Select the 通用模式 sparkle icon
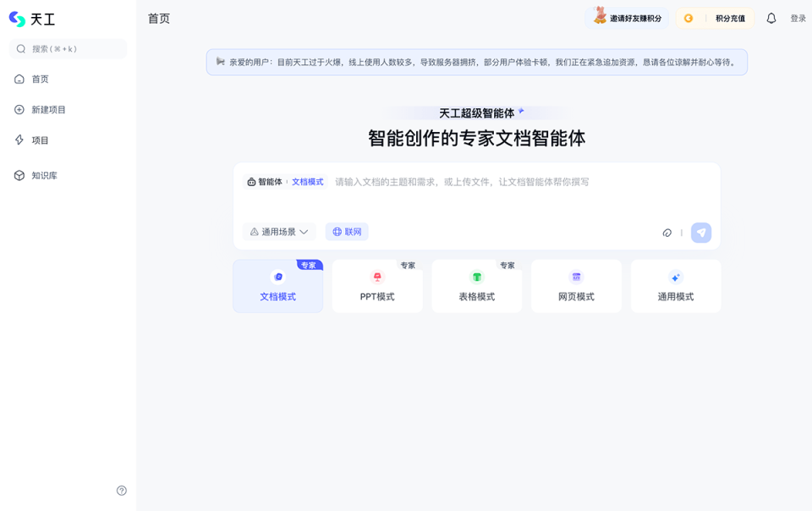The image size is (812, 511). point(675,277)
